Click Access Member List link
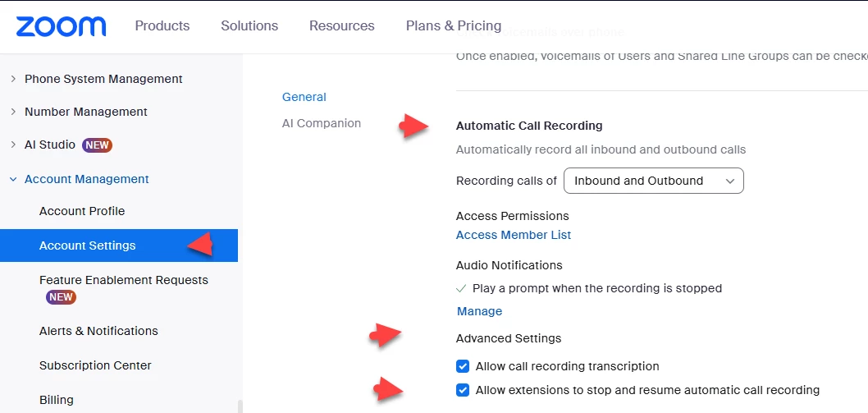Viewport: 868px width, 413px height. tap(513, 235)
